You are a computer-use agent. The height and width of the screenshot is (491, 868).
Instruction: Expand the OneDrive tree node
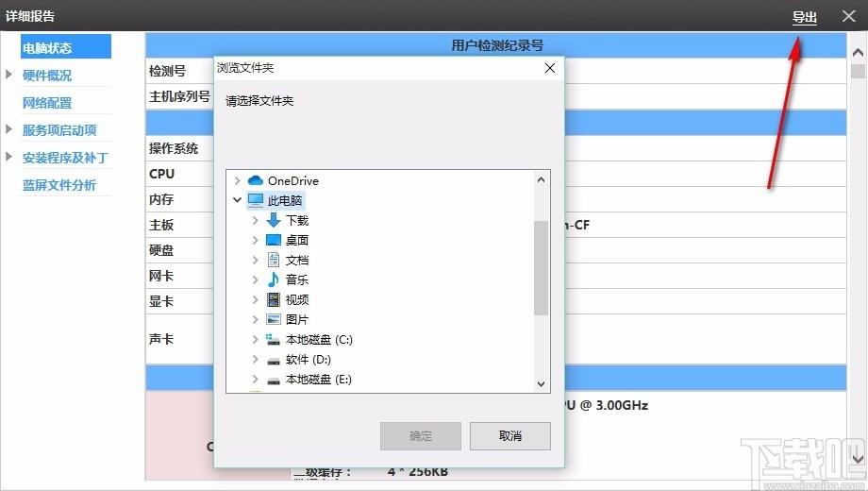click(x=237, y=180)
